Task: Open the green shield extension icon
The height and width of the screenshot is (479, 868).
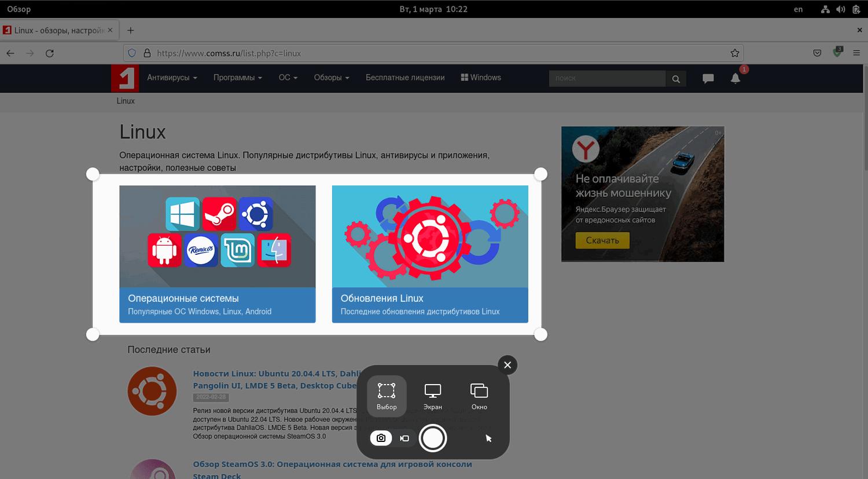Action: tap(837, 53)
